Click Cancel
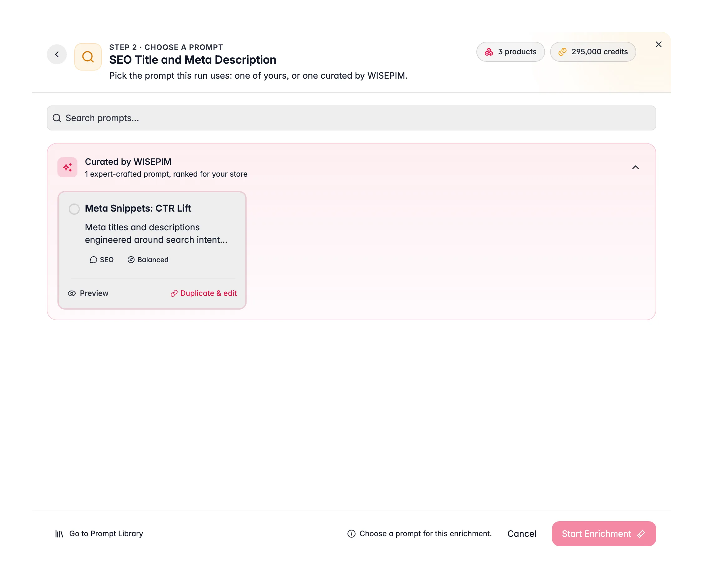 click(x=522, y=534)
